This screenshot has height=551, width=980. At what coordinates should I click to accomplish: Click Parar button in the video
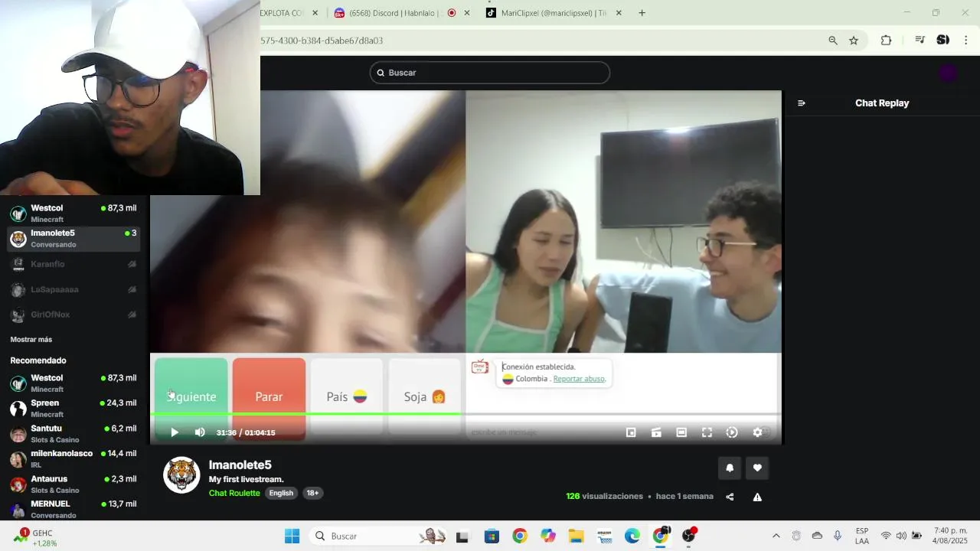tap(269, 396)
